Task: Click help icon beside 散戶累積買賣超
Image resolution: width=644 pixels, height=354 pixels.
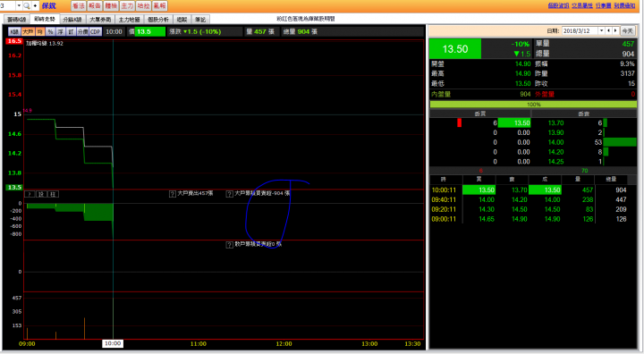Action: [230, 245]
